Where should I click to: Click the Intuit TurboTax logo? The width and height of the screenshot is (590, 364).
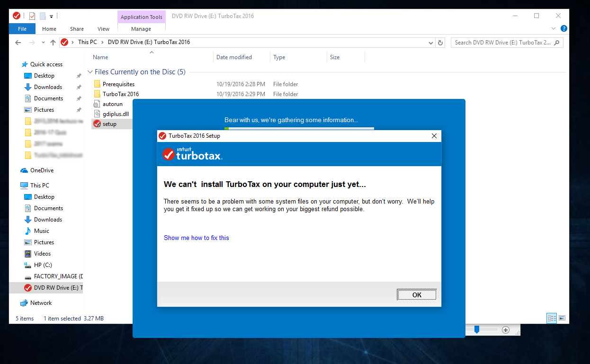192,154
